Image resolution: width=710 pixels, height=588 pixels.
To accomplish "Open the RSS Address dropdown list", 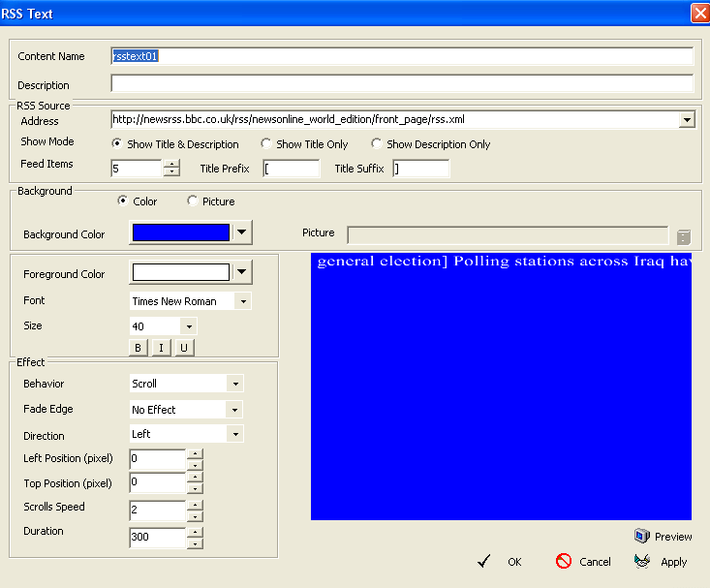I will (x=687, y=120).
